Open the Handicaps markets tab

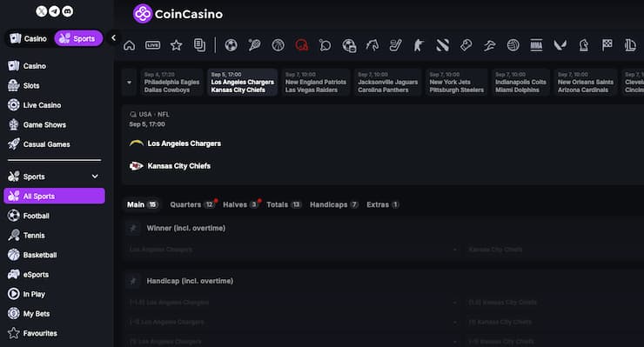(x=334, y=204)
